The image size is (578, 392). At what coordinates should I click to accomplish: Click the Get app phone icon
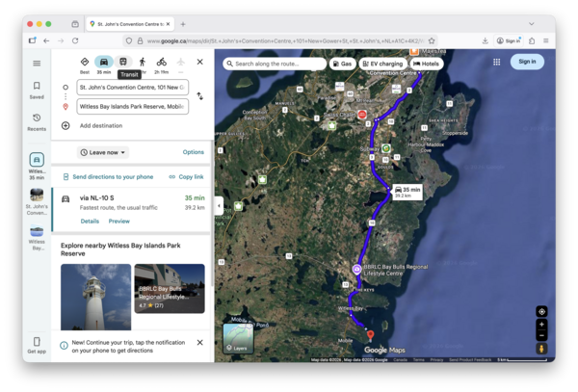tap(37, 341)
